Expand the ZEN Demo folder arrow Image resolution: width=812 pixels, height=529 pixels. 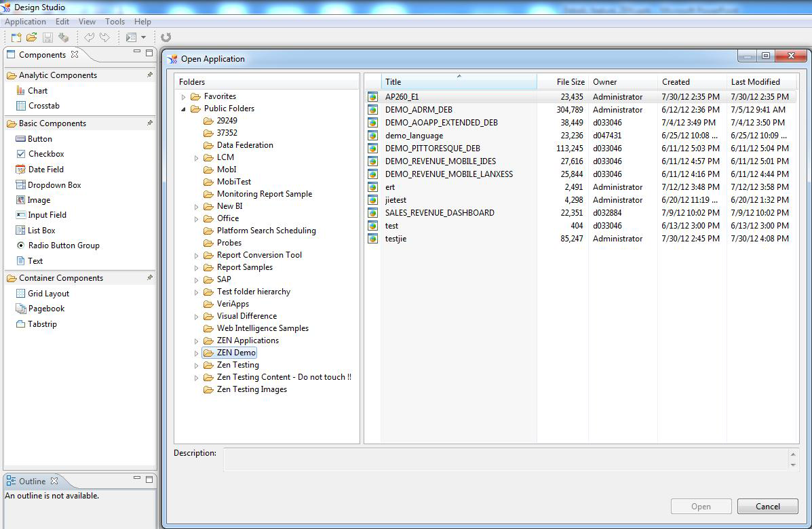pos(196,353)
